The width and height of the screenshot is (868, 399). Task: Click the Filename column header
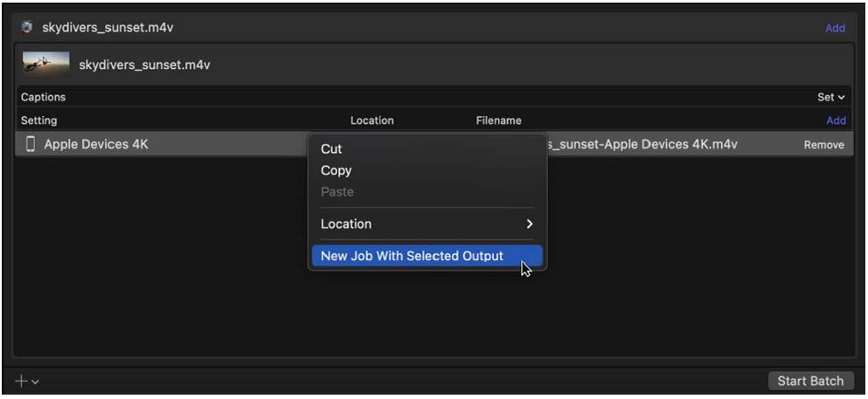pyautogui.click(x=498, y=120)
